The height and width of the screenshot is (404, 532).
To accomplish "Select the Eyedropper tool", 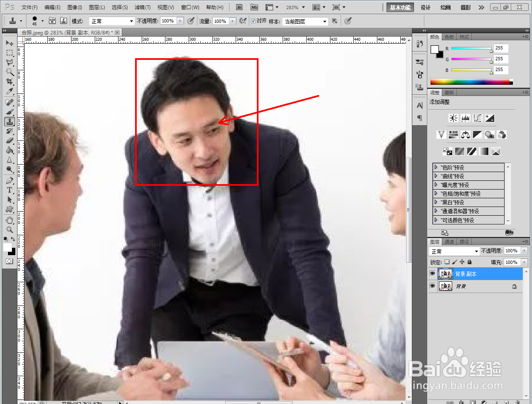I will pyautogui.click(x=10, y=91).
